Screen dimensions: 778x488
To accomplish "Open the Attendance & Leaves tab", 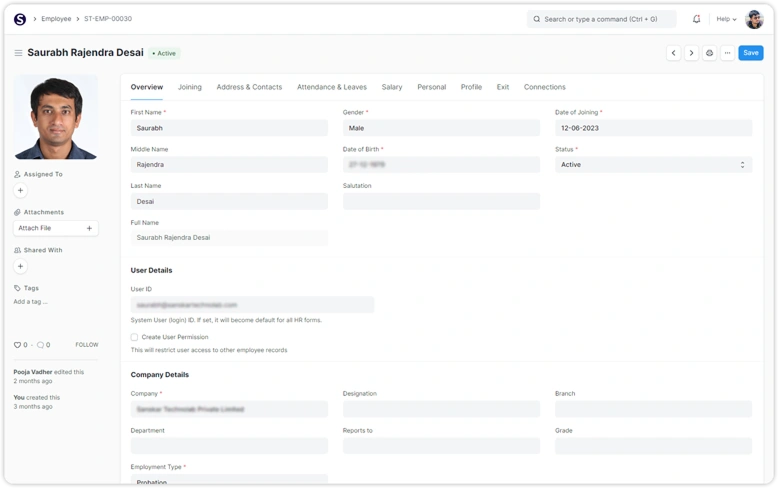I will pyautogui.click(x=332, y=87).
